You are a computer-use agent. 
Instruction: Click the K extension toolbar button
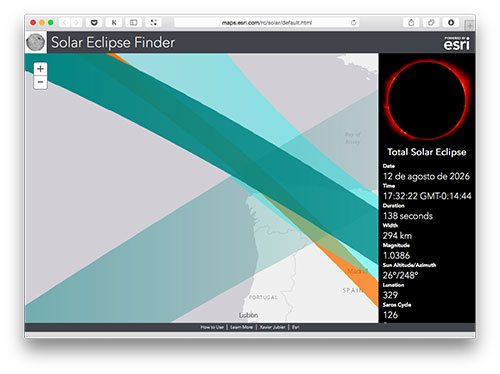[114, 23]
